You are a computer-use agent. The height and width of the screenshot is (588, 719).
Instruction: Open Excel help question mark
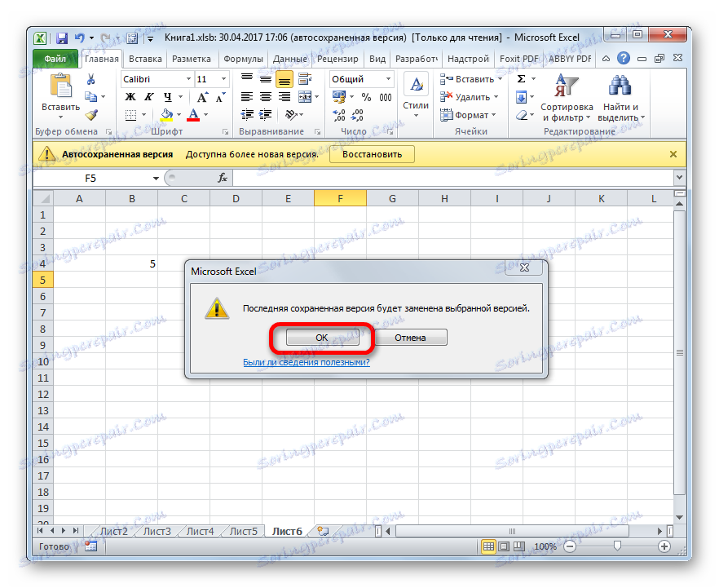(x=623, y=58)
